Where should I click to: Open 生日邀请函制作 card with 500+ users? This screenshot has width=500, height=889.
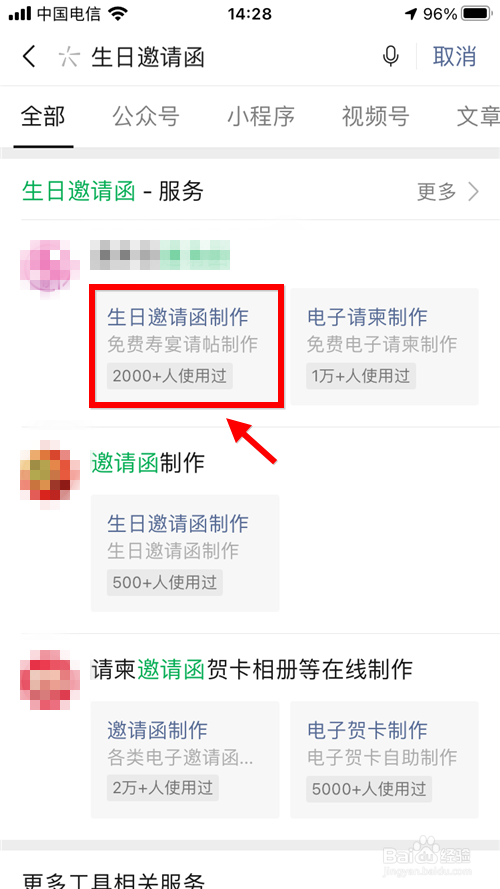pos(185,553)
